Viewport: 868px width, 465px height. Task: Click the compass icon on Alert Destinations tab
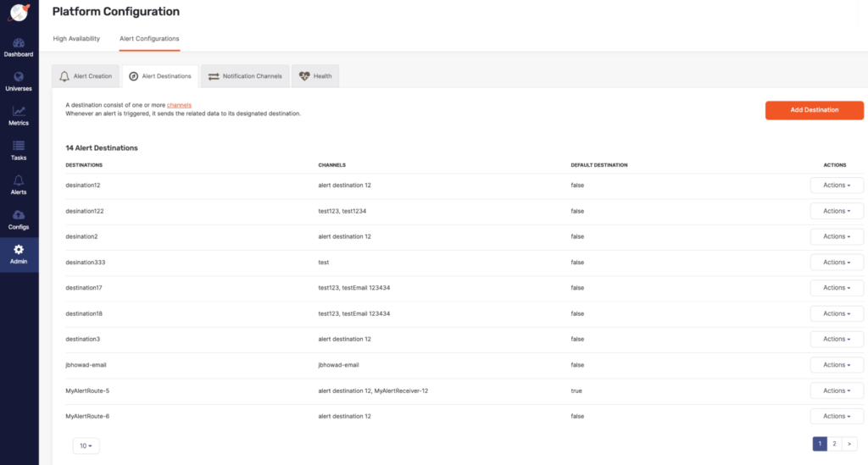[x=133, y=76]
